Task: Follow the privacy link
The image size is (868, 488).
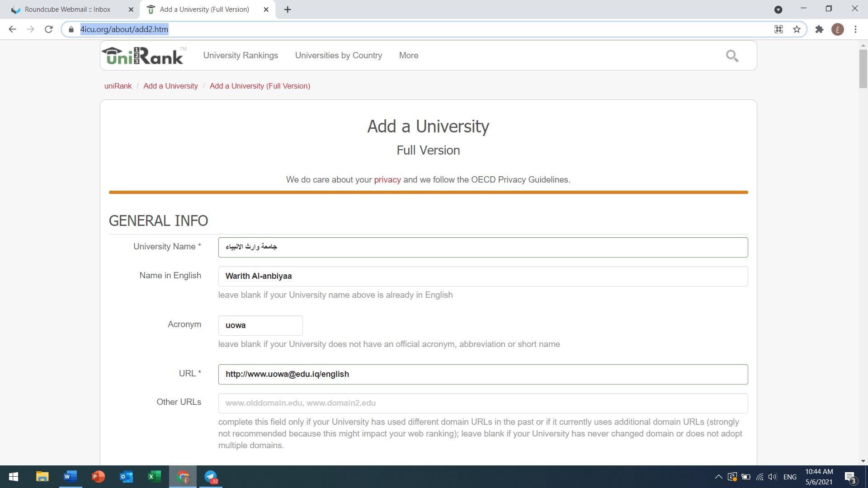Action: coord(387,180)
